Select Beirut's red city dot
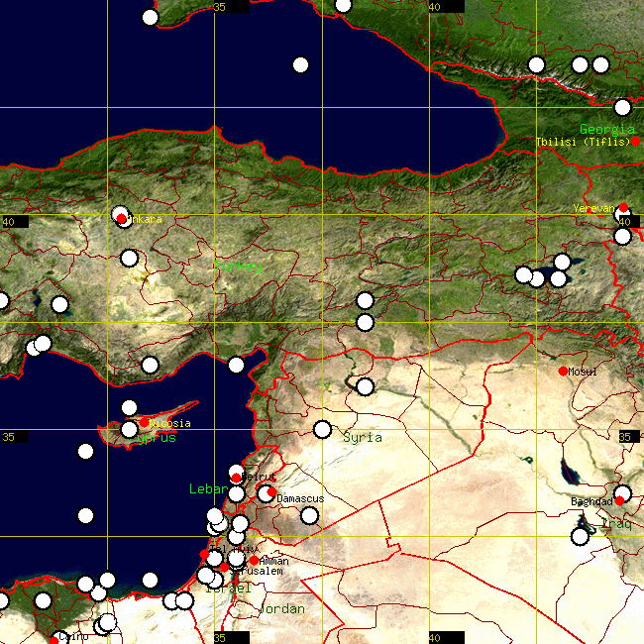This screenshot has height=644, width=644. [236, 478]
